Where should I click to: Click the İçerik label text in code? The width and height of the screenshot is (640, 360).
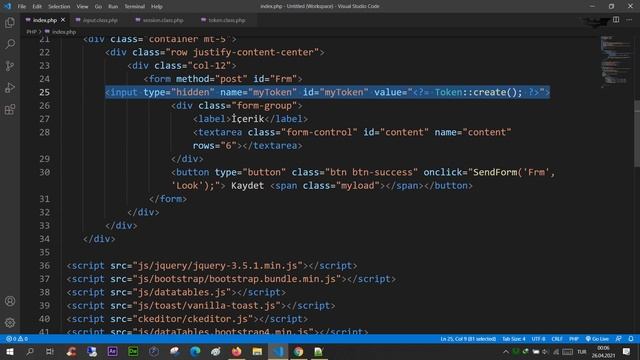click(248, 119)
